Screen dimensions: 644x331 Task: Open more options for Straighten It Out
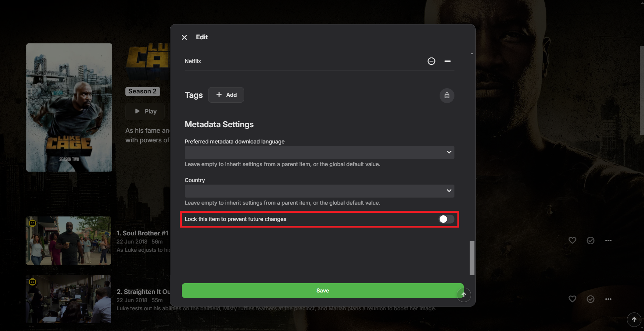coord(608,299)
